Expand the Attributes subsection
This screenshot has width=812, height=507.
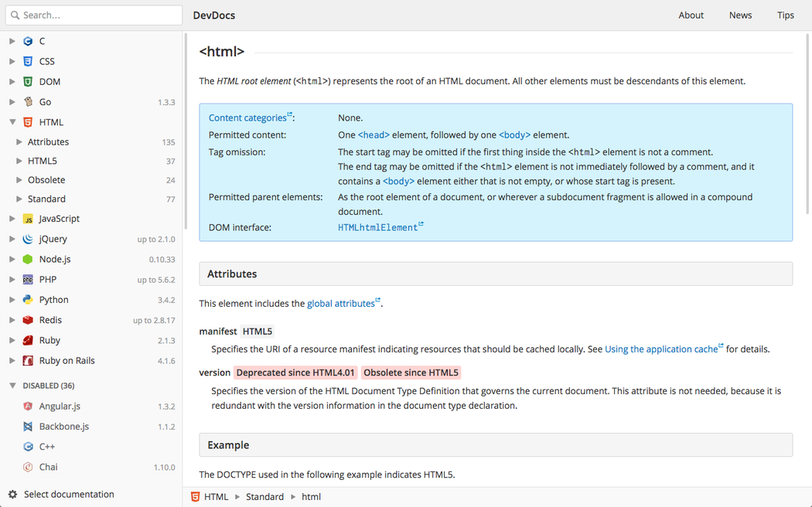pos(19,142)
